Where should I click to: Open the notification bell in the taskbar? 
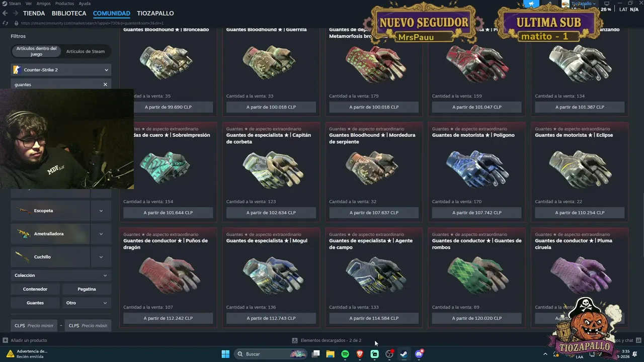(635, 354)
